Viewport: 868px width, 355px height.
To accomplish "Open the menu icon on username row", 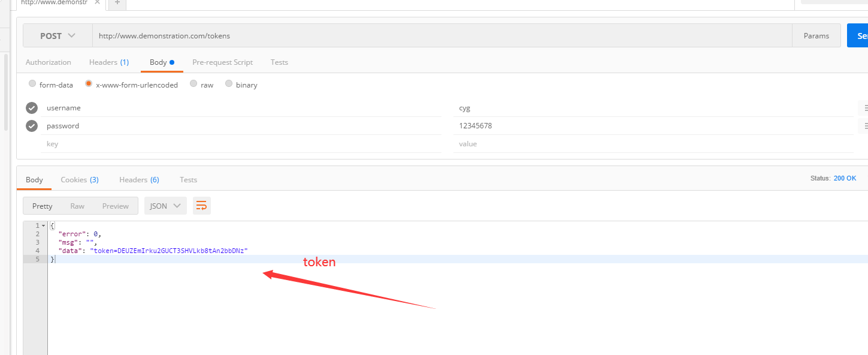I will [x=865, y=108].
